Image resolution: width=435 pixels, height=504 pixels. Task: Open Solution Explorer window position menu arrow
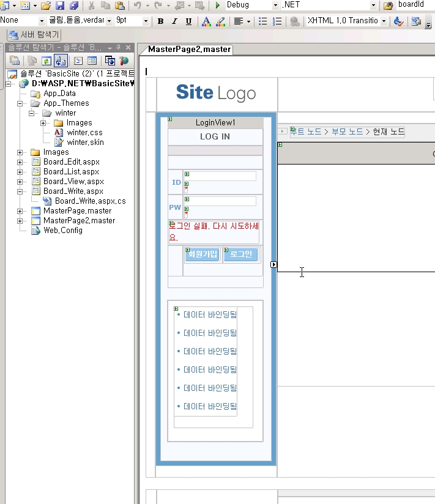(110, 48)
